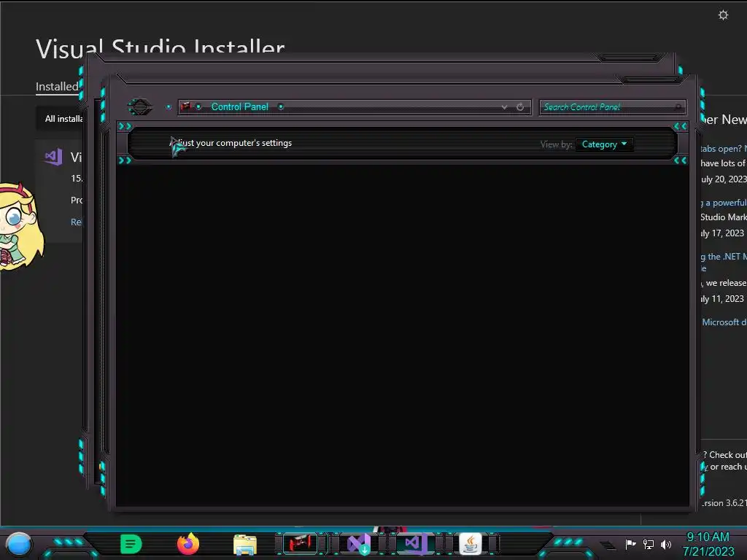Open Visual Studio from the taskbar
Viewport: 747px width, 560px height.
pos(414,543)
